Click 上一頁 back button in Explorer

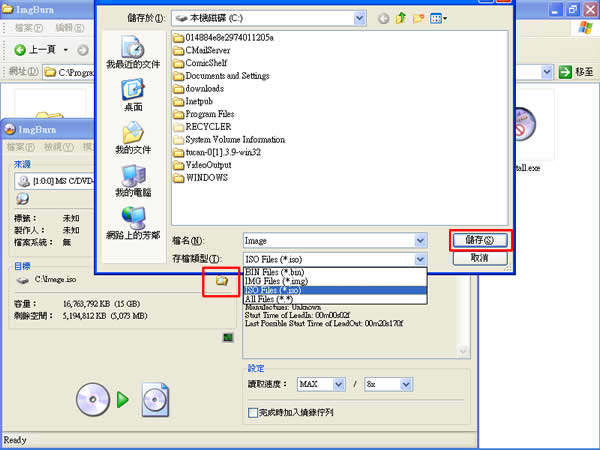coord(35,50)
